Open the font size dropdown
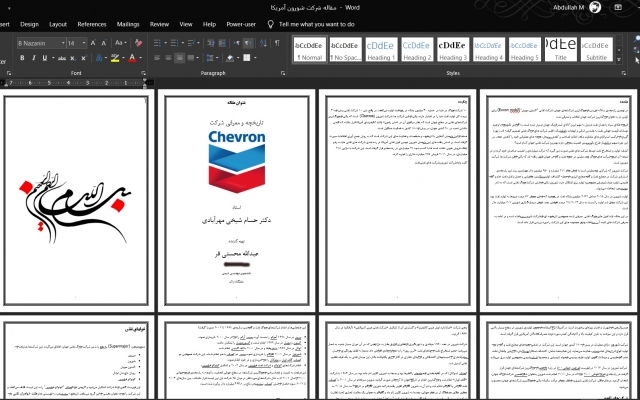The image size is (640, 400). [84, 43]
